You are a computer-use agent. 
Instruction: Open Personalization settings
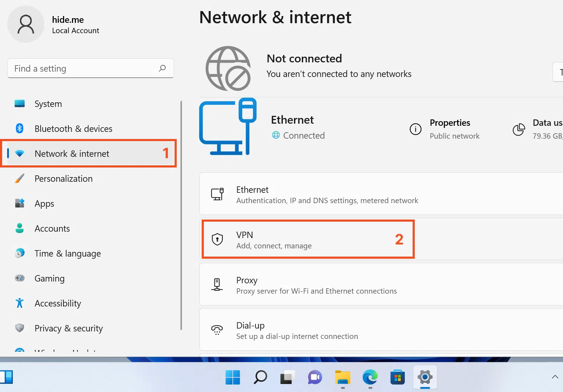click(91, 179)
